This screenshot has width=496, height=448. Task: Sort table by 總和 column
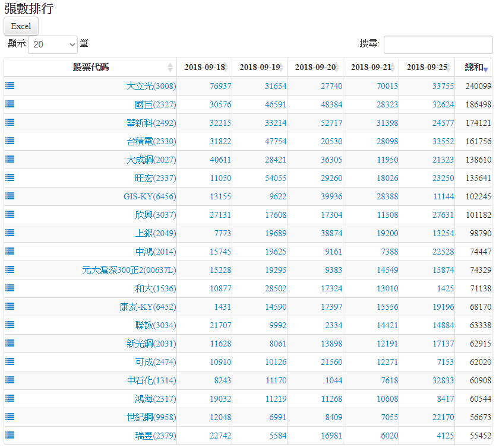coord(474,68)
